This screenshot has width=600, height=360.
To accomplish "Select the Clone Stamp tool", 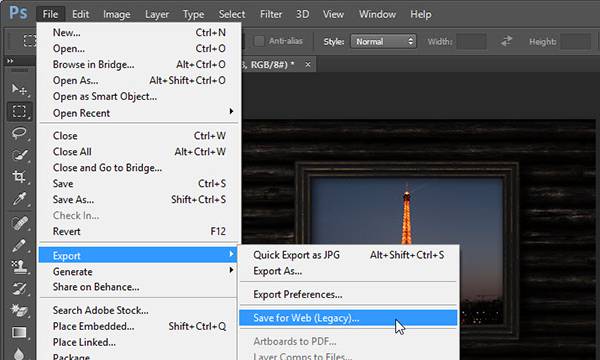I will coord(19,267).
